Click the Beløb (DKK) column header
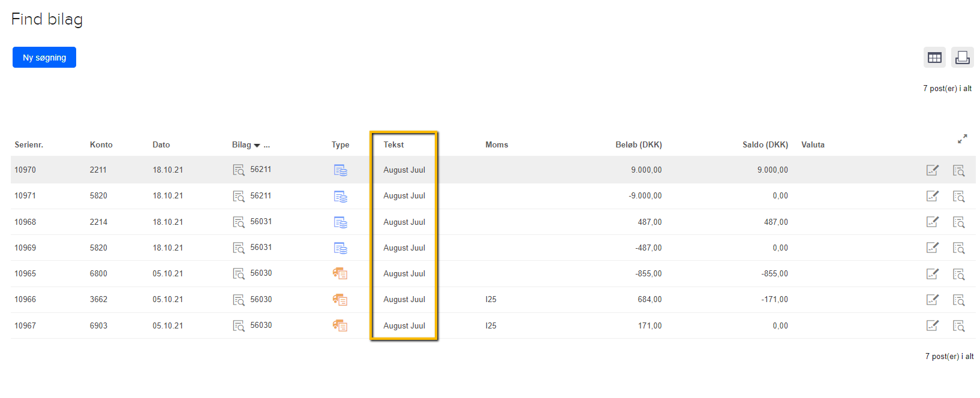This screenshot has width=980, height=398. click(638, 145)
